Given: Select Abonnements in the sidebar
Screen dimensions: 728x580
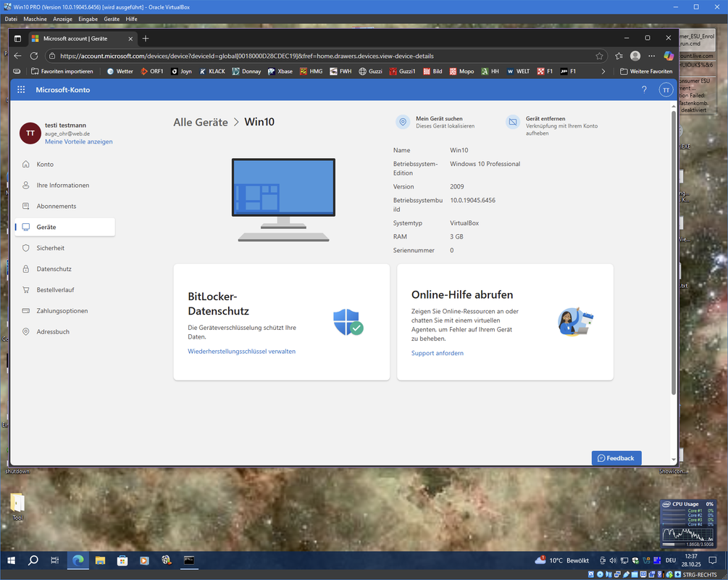Looking at the screenshot, I should pyautogui.click(x=65, y=206).
